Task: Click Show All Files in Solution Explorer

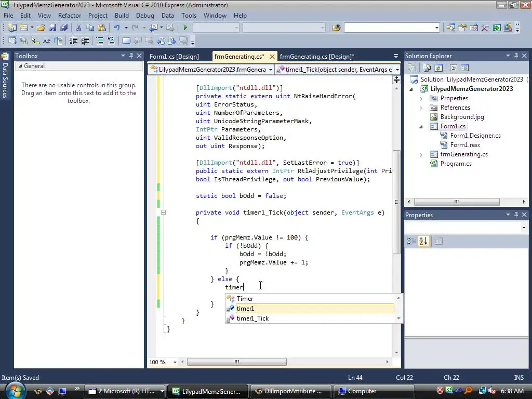Action: pos(427,68)
